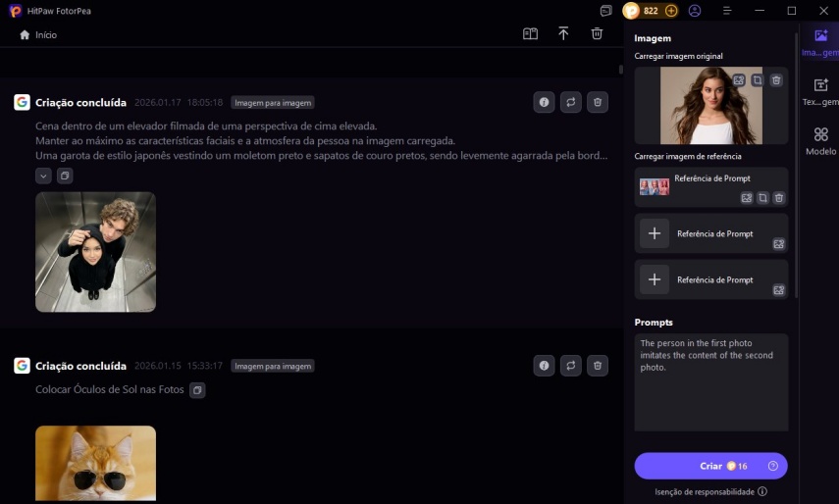
Task: Open help icon on Criar button
Action: tap(772, 466)
